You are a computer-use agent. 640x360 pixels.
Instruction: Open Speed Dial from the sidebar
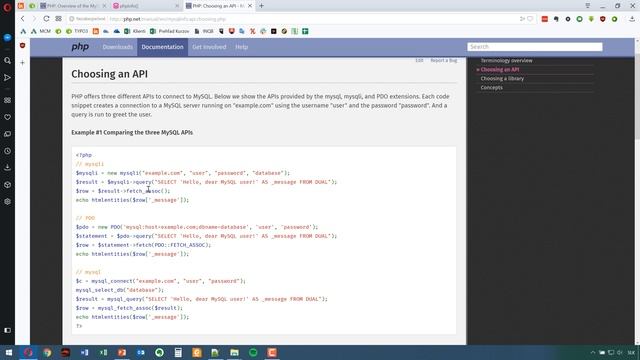(7, 100)
